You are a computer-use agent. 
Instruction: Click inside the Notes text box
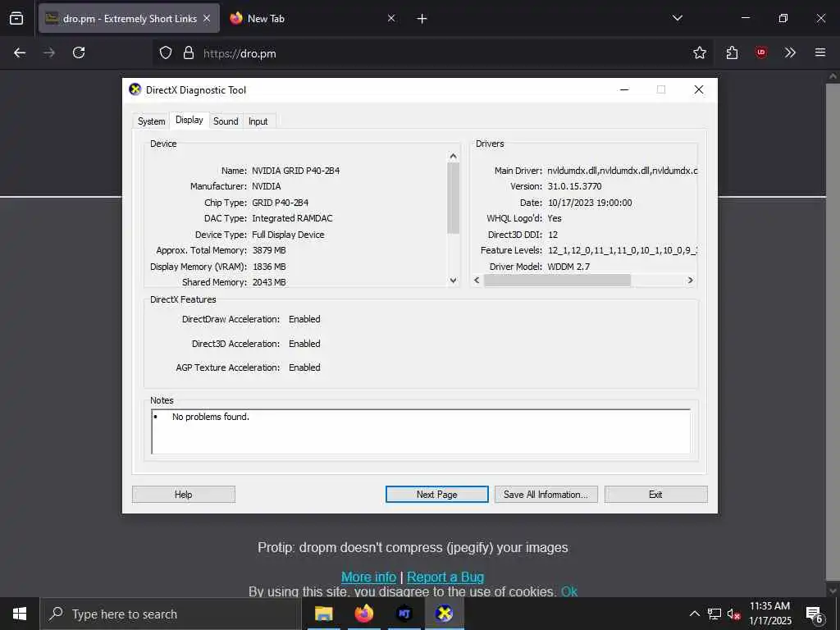point(421,431)
